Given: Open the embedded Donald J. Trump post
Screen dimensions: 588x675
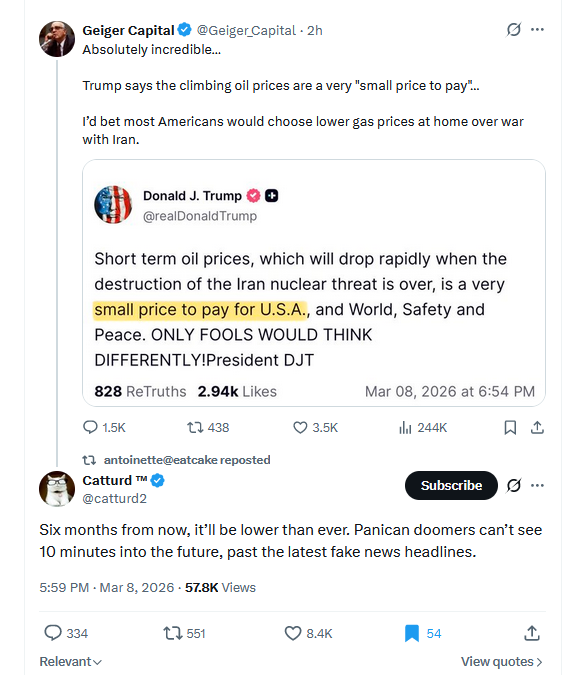Looking at the screenshot, I should tap(314, 283).
